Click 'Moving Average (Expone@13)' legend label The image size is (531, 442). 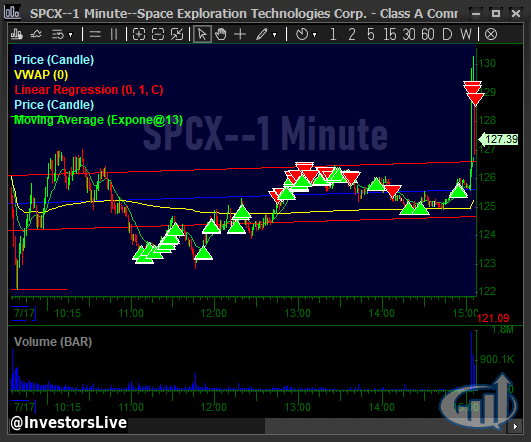[98, 120]
